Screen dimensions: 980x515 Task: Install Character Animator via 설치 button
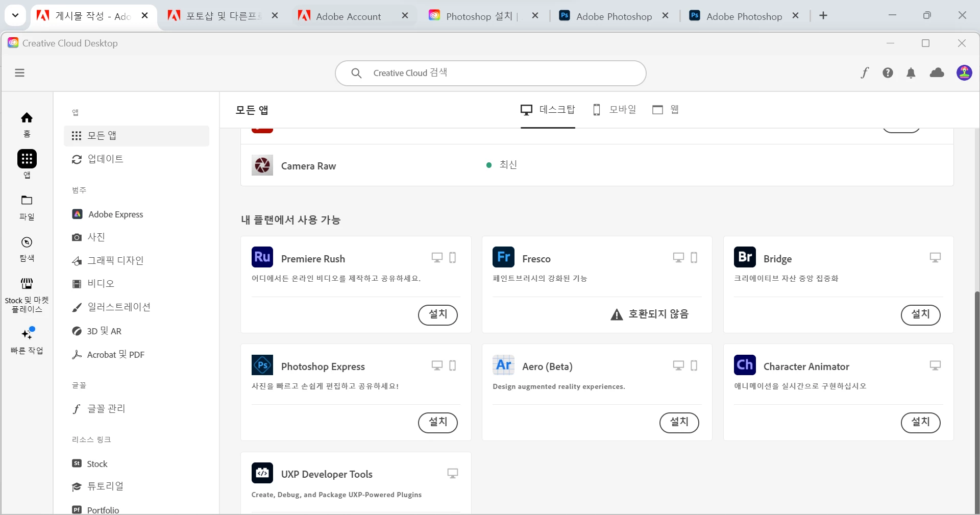(921, 422)
